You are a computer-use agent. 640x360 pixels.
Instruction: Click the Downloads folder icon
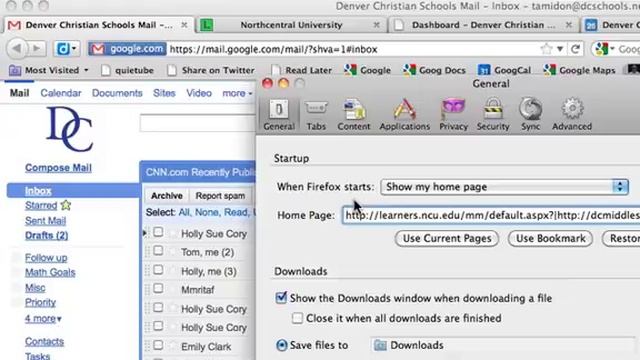(x=380, y=345)
